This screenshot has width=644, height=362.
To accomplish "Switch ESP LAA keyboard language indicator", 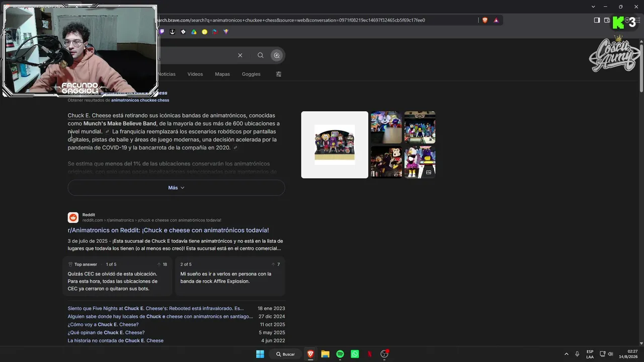I will [590, 354].
